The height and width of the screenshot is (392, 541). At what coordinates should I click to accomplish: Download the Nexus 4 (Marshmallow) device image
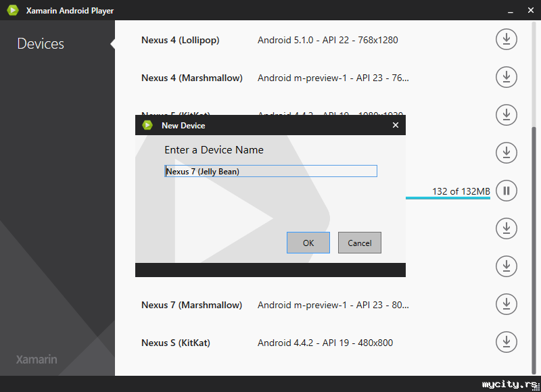click(506, 77)
